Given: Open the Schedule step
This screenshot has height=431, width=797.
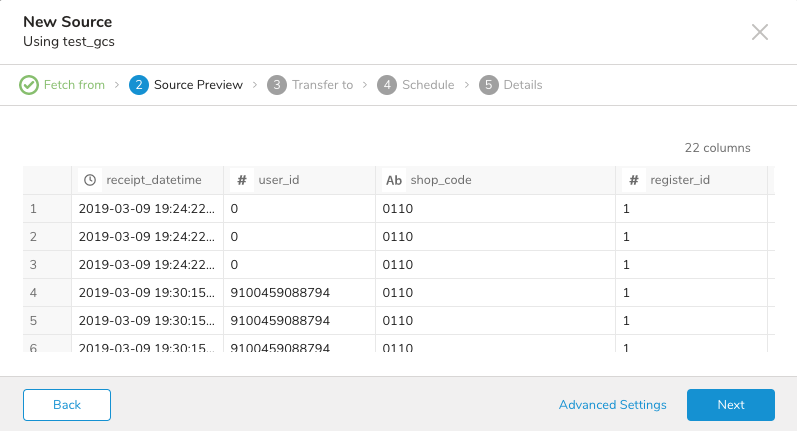Looking at the screenshot, I should (428, 85).
